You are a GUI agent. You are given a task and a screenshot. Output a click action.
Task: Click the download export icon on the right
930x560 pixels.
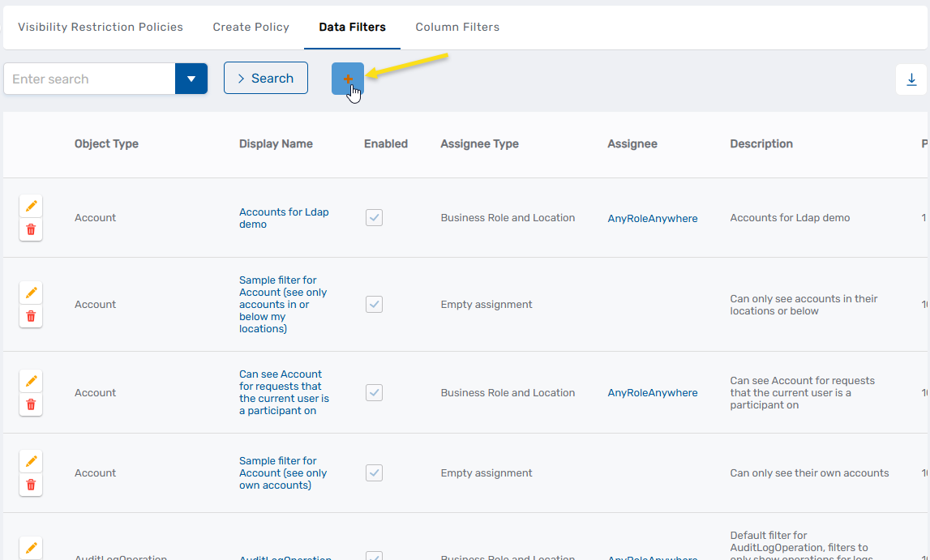pyautogui.click(x=911, y=79)
